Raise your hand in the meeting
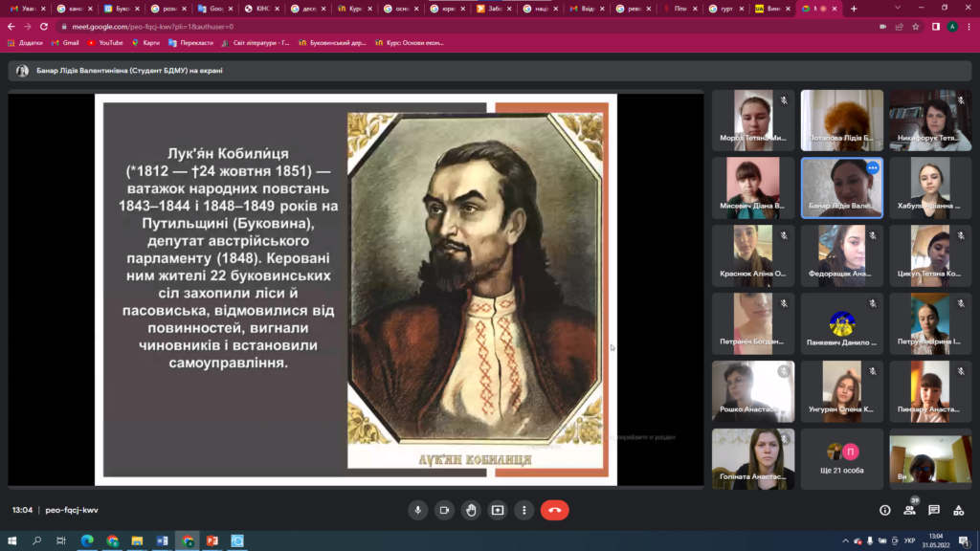This screenshot has height=551, width=980. pyautogui.click(x=471, y=510)
